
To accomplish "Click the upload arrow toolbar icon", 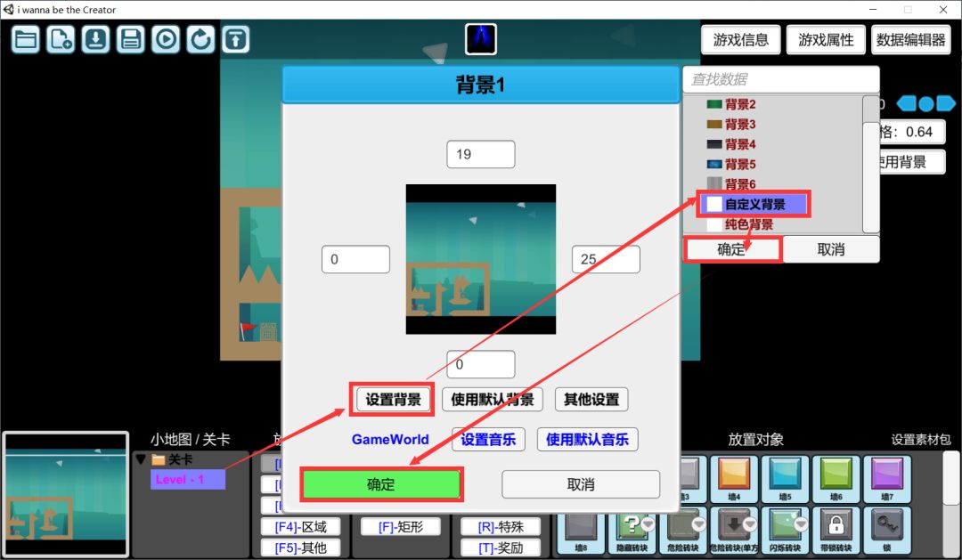I will tap(235, 39).
